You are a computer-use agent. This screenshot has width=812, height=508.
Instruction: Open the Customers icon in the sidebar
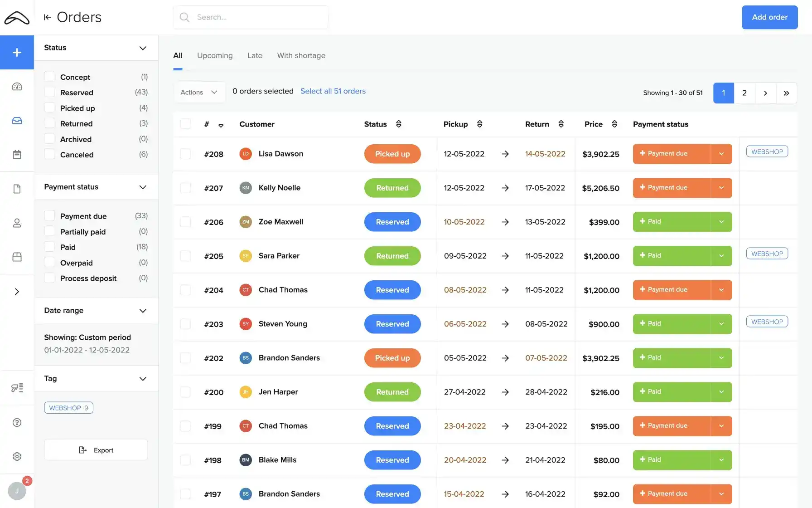point(17,223)
